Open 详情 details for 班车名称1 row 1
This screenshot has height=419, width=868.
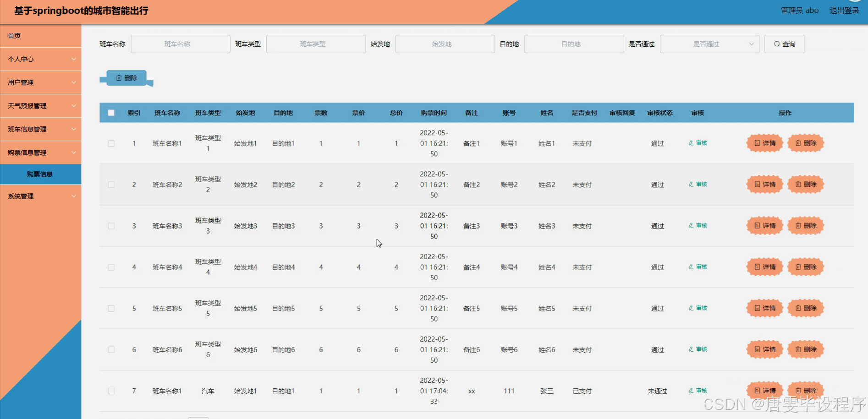[765, 143]
